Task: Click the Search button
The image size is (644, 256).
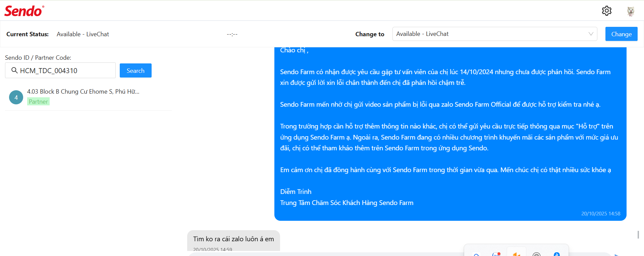Action: coord(136,70)
